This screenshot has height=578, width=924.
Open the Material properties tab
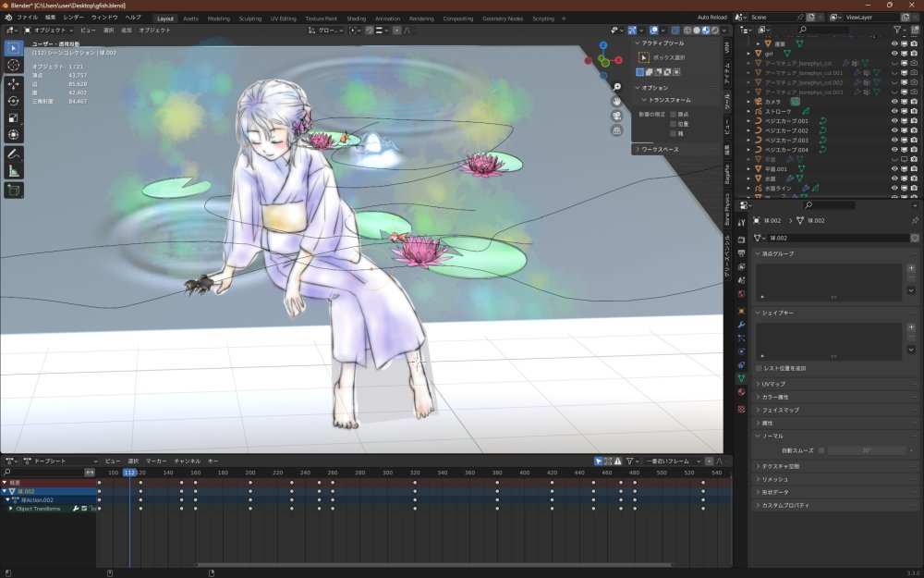click(x=741, y=391)
